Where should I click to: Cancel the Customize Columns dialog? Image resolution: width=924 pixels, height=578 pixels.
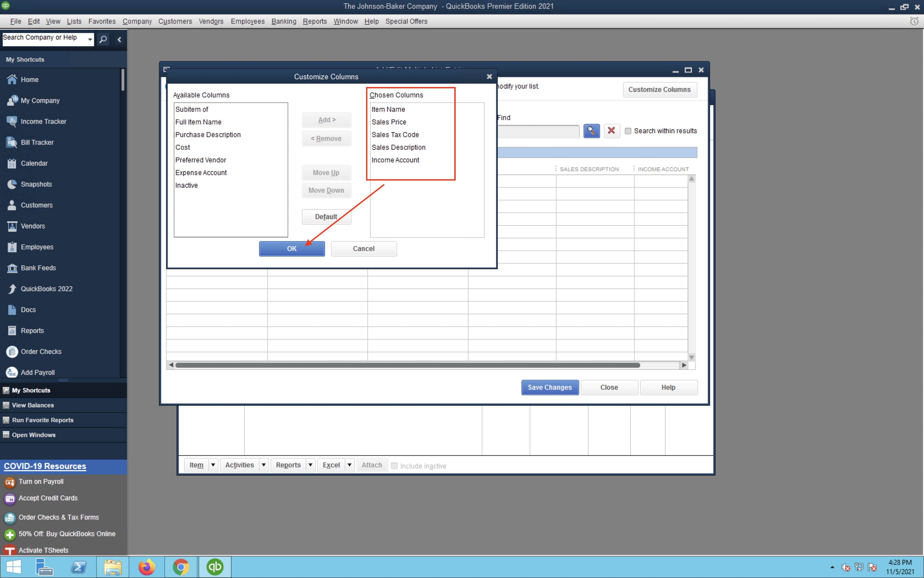364,249
